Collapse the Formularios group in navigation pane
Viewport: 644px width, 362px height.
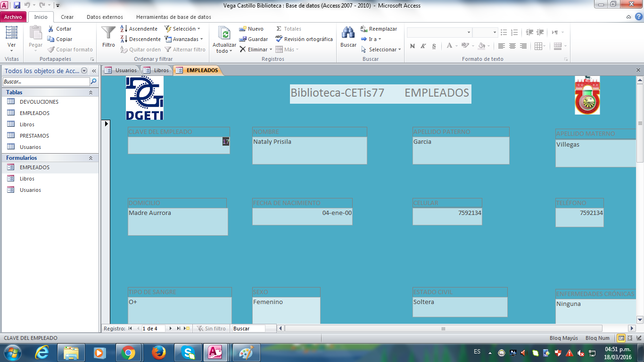click(91, 158)
